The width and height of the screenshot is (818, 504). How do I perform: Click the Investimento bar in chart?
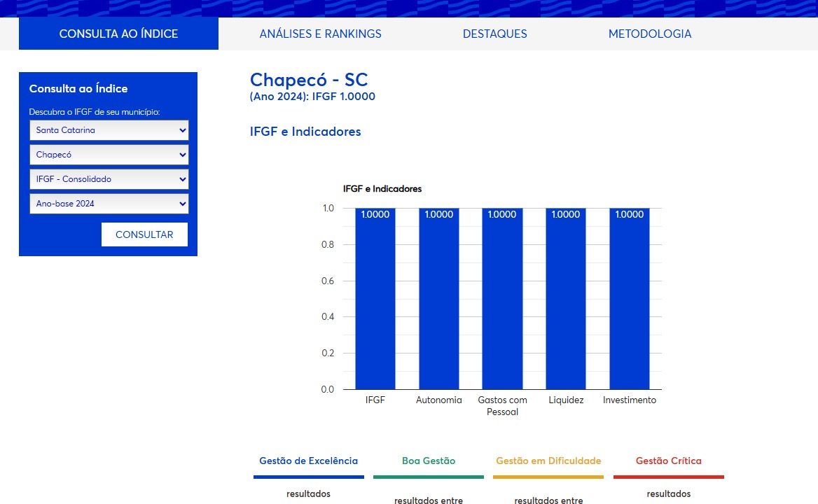coord(629,301)
